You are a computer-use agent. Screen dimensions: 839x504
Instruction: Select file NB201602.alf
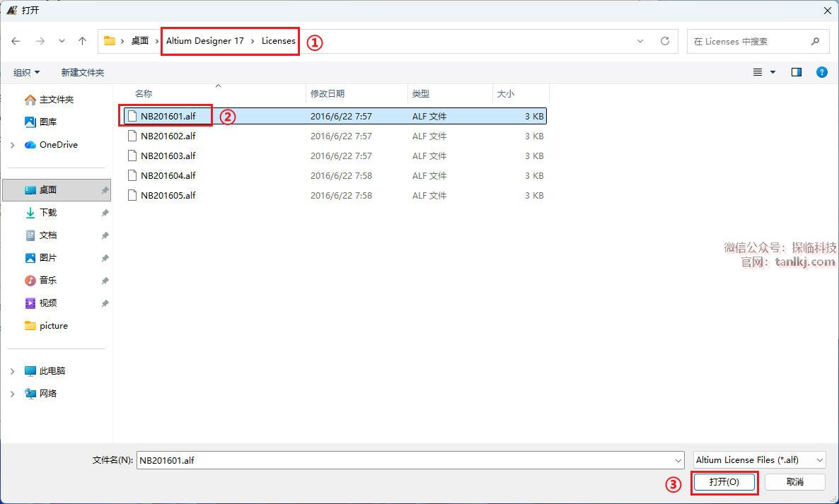pyautogui.click(x=335, y=136)
